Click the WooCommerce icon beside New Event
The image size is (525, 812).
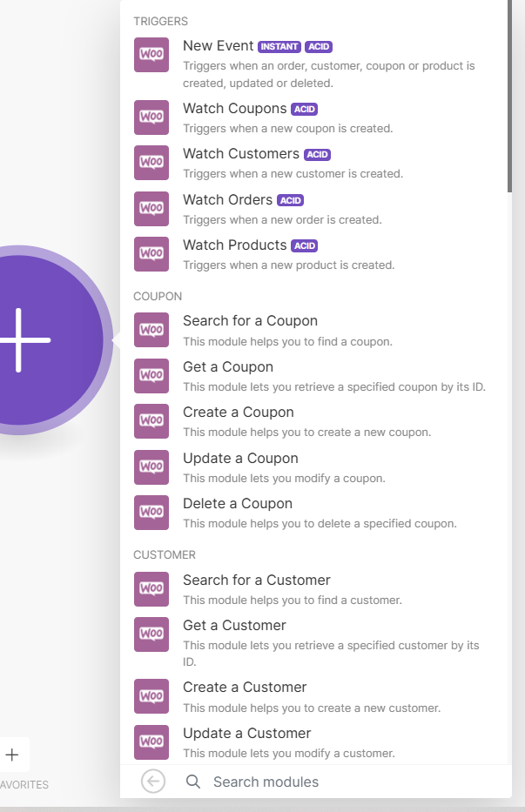(x=151, y=55)
